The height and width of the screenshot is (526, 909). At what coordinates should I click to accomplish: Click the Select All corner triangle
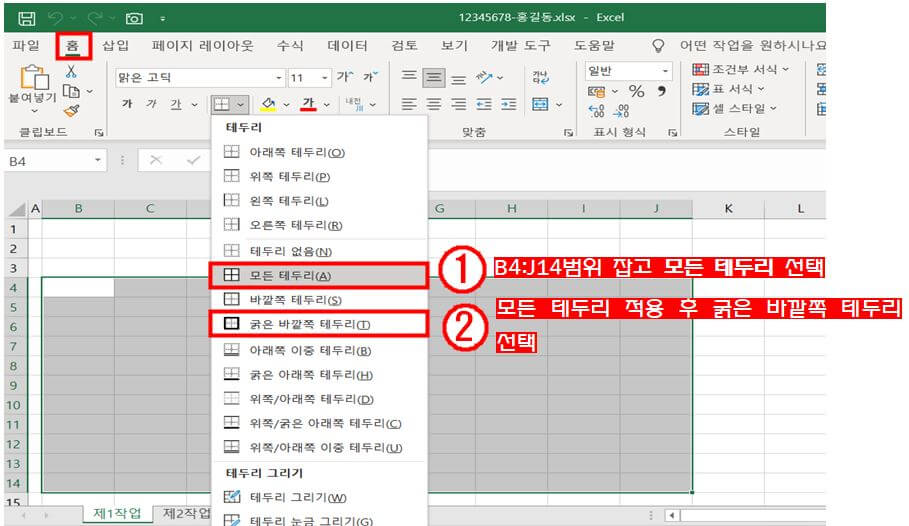point(17,209)
